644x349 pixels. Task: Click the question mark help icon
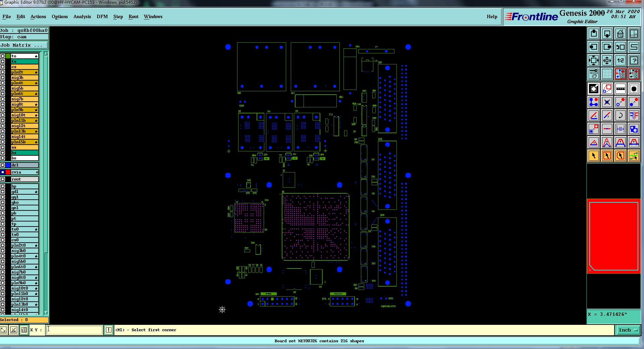pyautogui.click(x=634, y=60)
